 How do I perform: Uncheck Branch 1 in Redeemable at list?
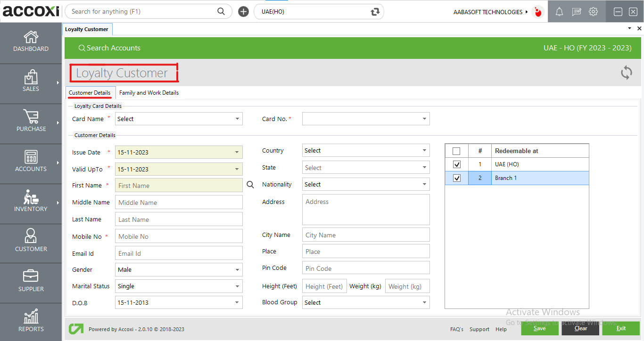click(x=456, y=178)
